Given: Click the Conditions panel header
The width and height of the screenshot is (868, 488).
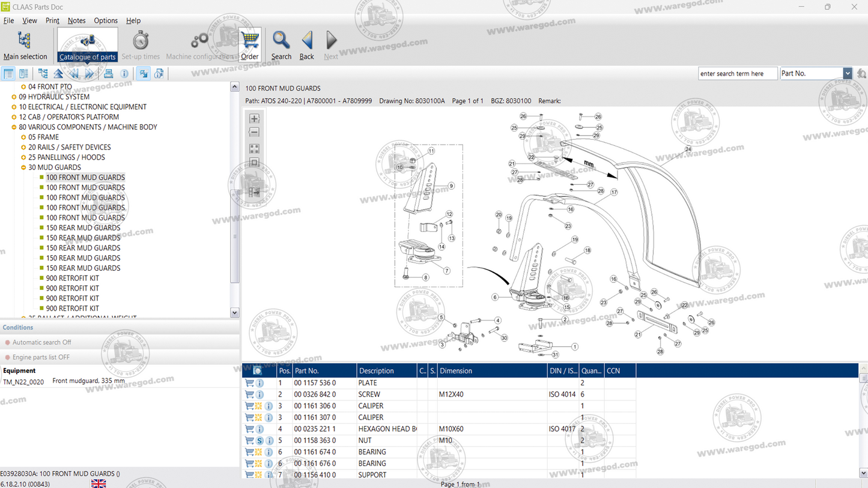Looking at the screenshot, I should 120,328.
